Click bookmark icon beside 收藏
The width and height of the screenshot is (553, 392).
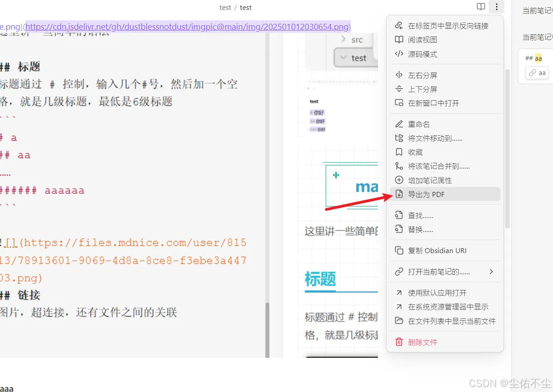(x=399, y=152)
